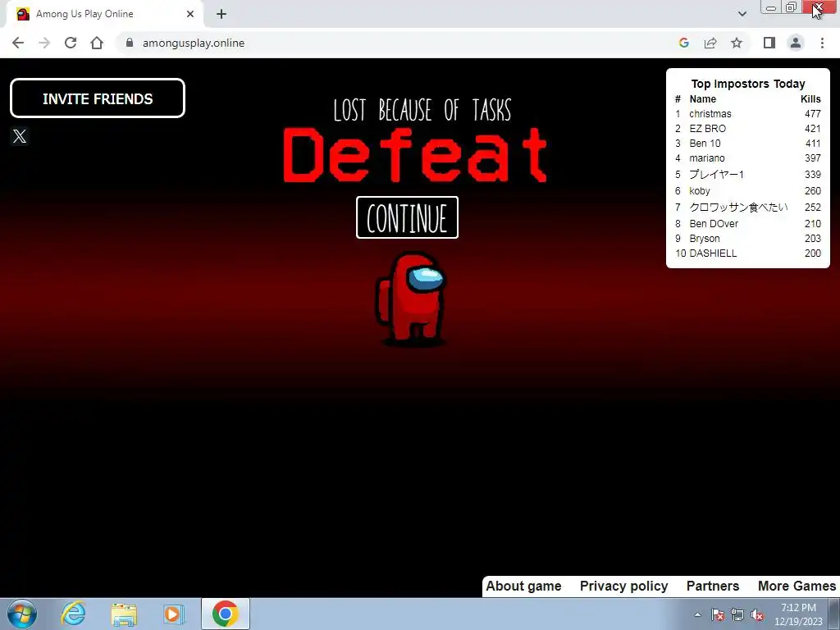Image resolution: width=840 pixels, height=630 pixels.
Task: Minimize the Chrome window
Action: pos(771,7)
